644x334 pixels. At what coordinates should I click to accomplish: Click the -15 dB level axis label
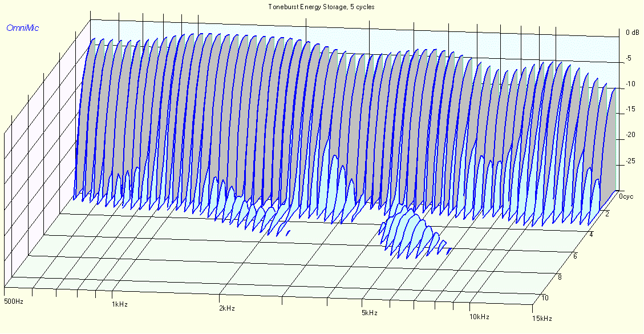pos(630,109)
